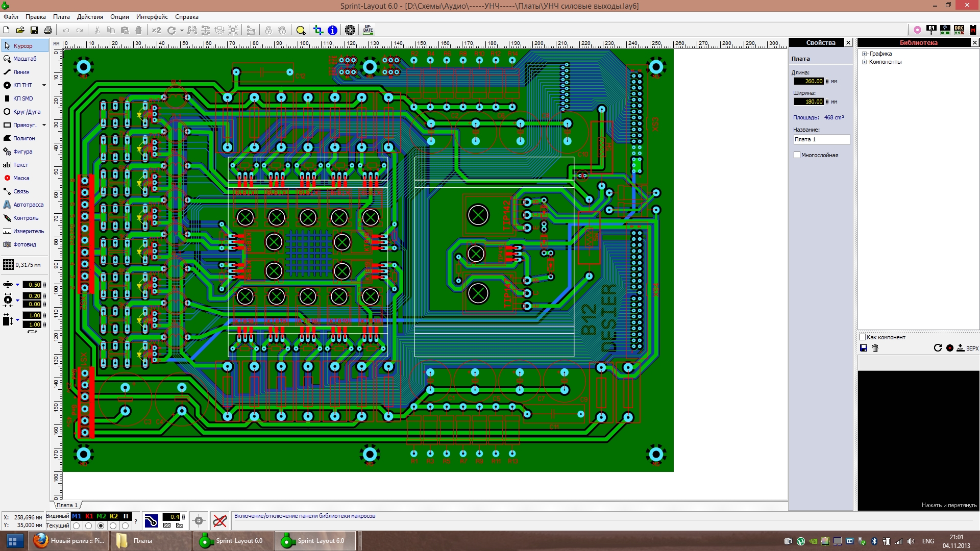The height and width of the screenshot is (551, 980).
Task: Expand the Компоненты library tree node
Action: pyautogui.click(x=865, y=62)
